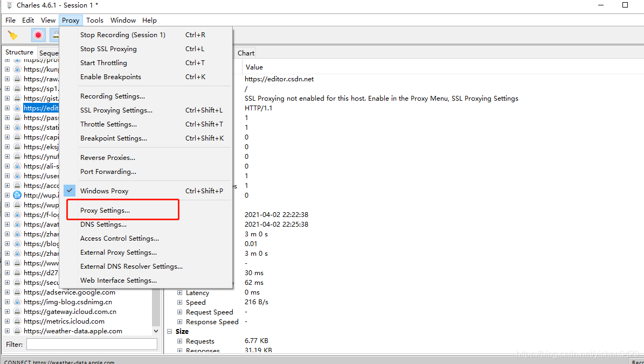Click the lock icon beside https://pass
Viewport: 644px width, 364px height.
17,118
